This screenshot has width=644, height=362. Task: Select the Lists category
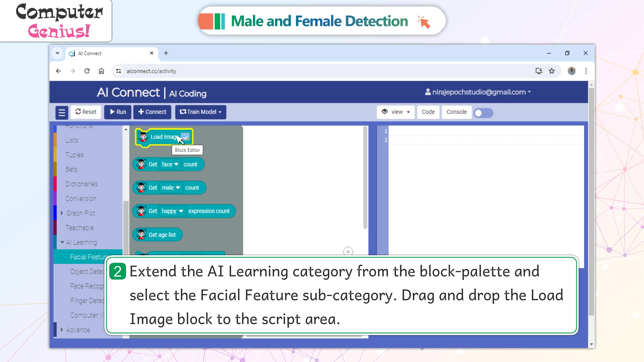(72, 140)
